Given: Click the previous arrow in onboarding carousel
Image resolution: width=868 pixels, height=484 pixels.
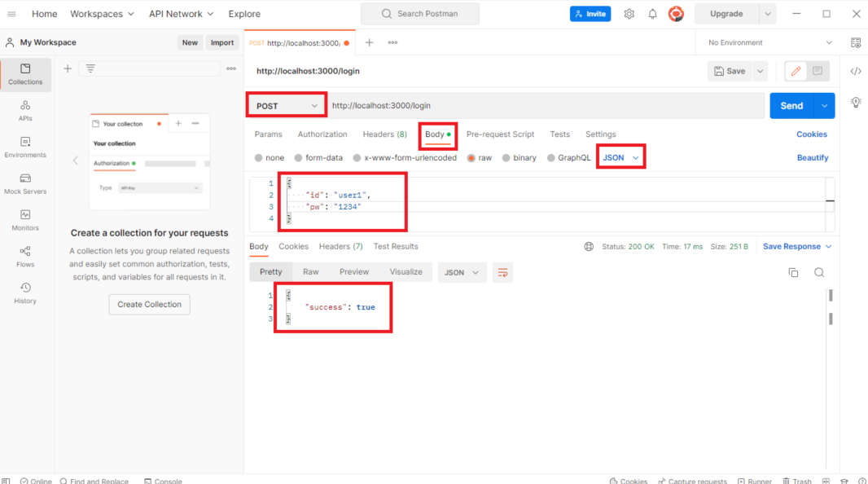Looking at the screenshot, I should coord(75,161).
